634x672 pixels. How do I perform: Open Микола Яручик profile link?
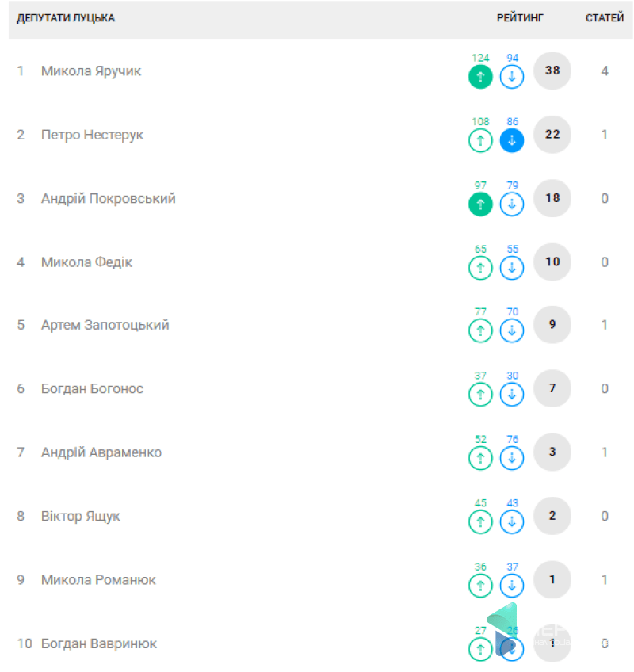[x=91, y=71]
